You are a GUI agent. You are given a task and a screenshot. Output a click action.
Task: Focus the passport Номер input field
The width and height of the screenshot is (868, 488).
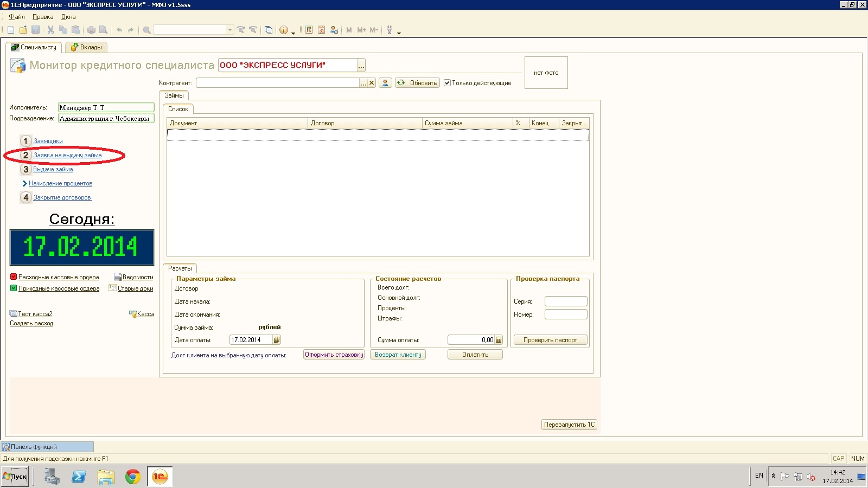click(x=566, y=314)
